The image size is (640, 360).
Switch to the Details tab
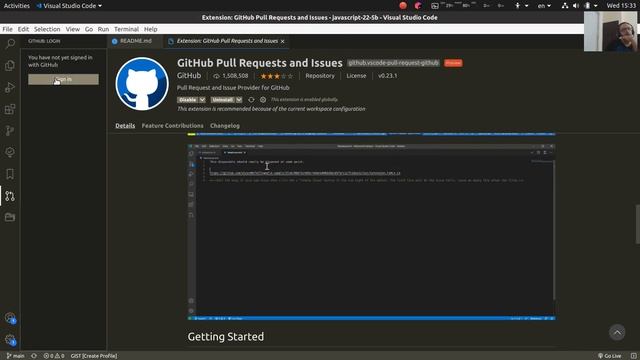pyautogui.click(x=125, y=126)
